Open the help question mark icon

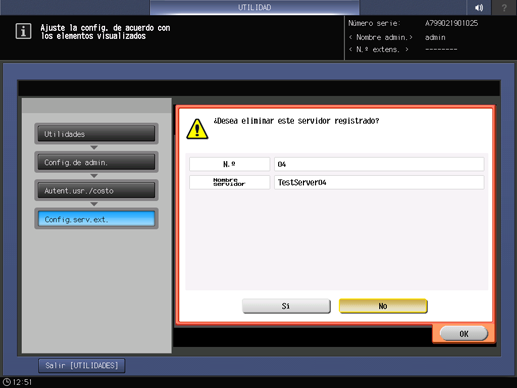click(504, 7)
